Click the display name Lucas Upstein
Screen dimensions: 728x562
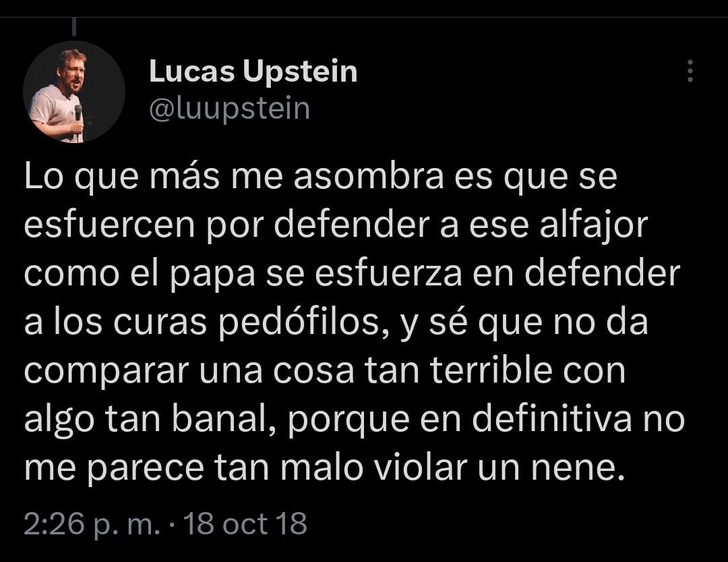[x=253, y=71]
